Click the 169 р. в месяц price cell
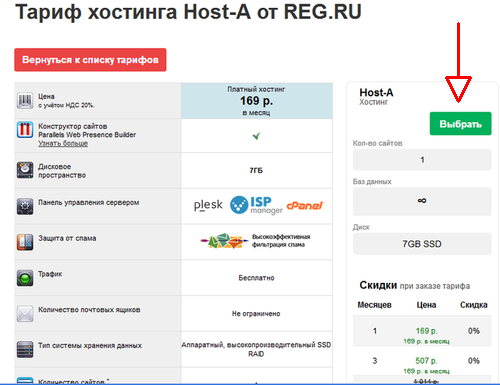 [x=257, y=101]
